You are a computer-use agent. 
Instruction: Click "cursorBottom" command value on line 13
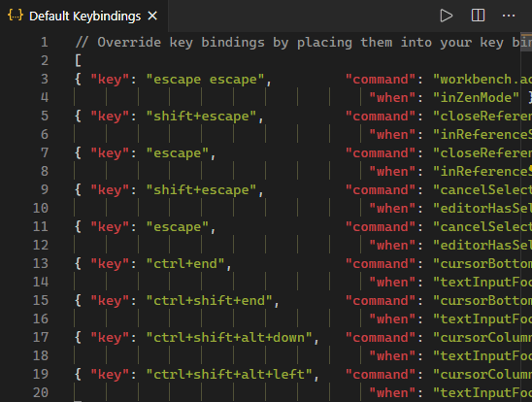(x=482, y=263)
